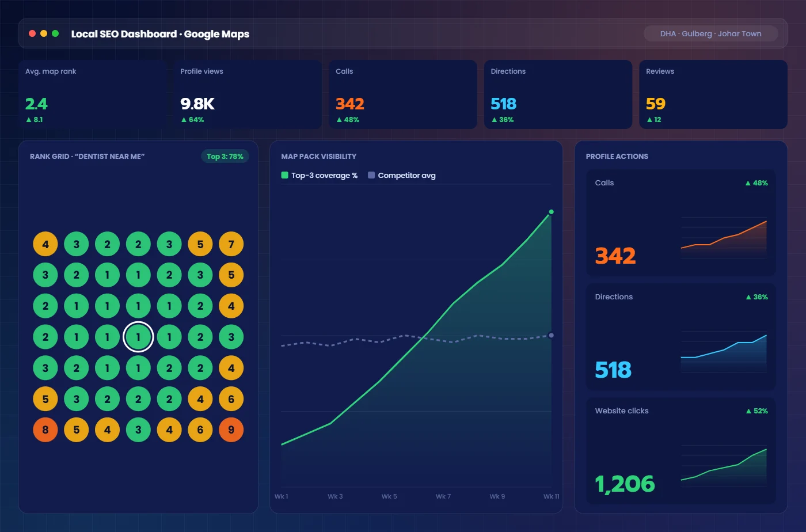Click the Wk 5 axis label

point(389,496)
